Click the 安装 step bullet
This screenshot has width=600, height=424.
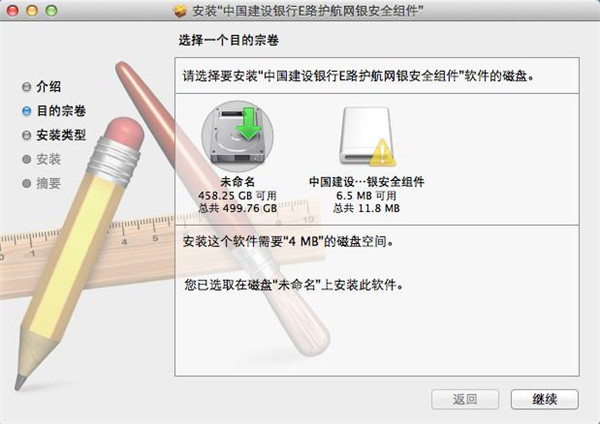tap(26, 159)
